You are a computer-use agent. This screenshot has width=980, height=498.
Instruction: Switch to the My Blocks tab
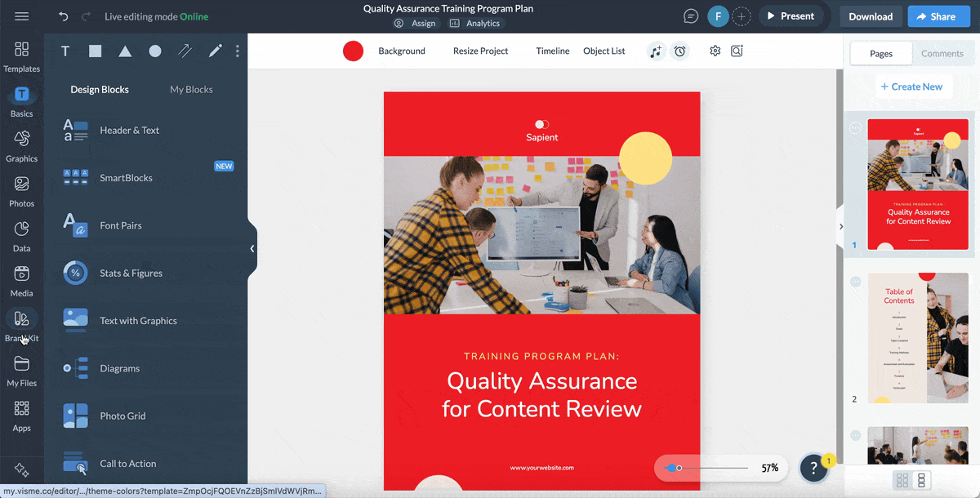(191, 90)
